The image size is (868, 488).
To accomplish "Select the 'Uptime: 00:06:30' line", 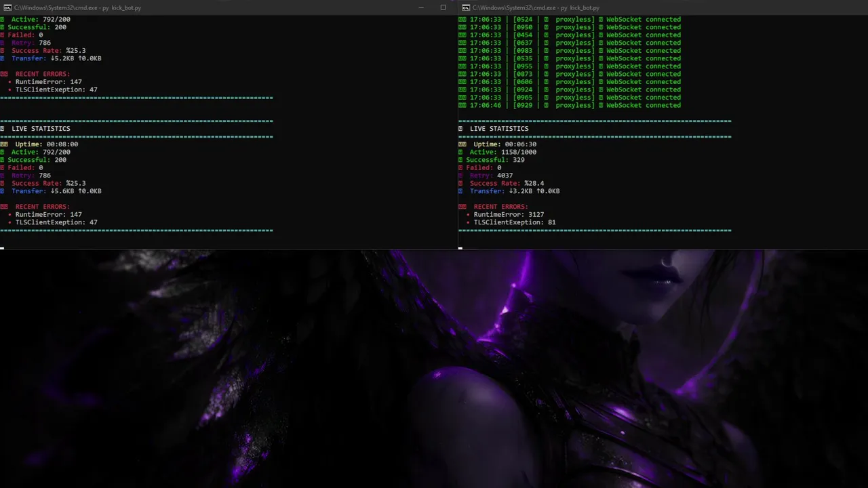I will [x=498, y=144].
